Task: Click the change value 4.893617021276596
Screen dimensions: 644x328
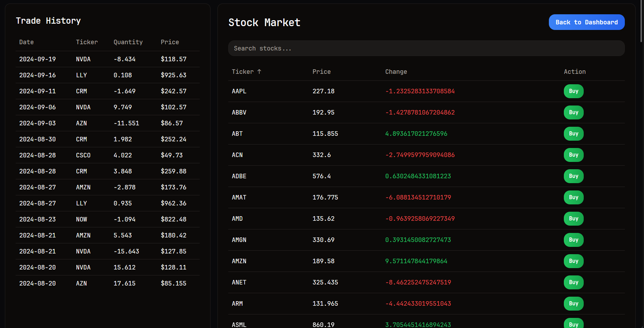Action: [x=416, y=134]
